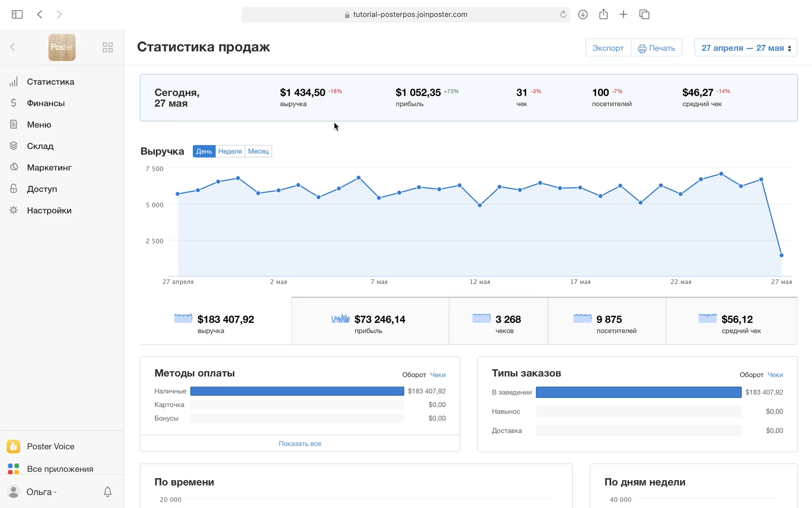
Task: Click the Finance dollar icon
Action: coord(14,103)
